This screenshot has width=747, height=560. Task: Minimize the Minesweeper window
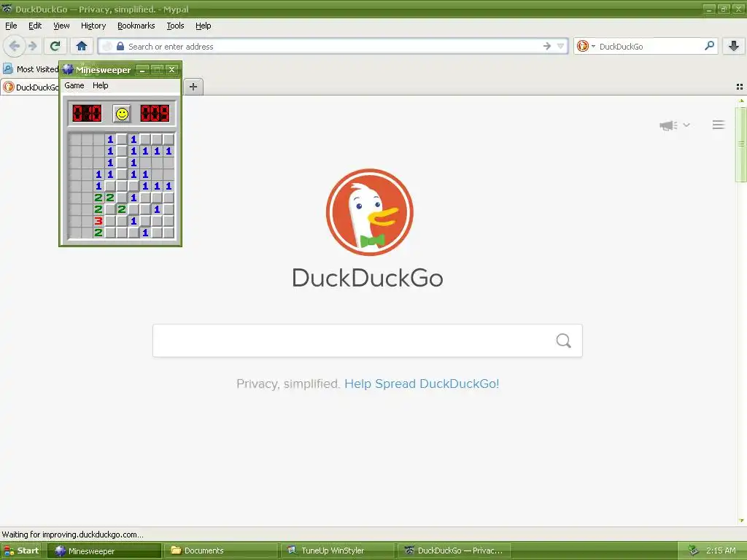pyautogui.click(x=142, y=70)
